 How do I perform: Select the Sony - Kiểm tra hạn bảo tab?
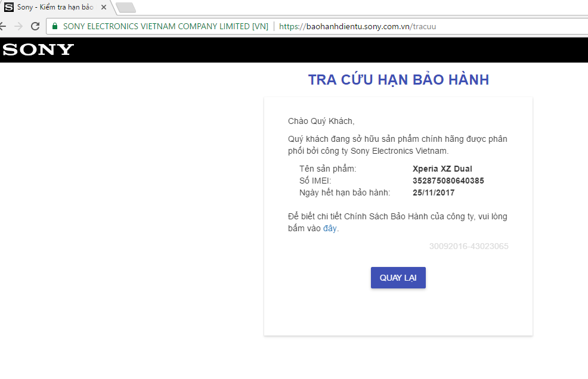coord(57,7)
